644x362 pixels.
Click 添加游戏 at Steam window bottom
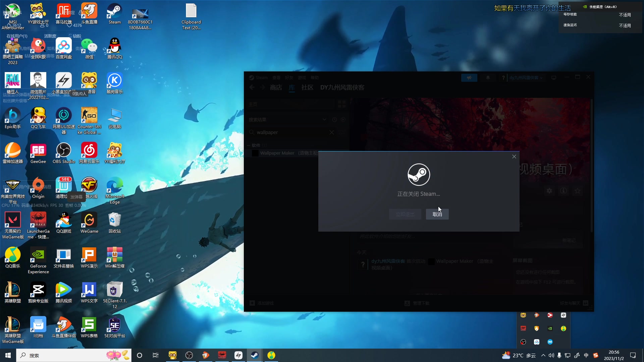[x=262, y=303]
